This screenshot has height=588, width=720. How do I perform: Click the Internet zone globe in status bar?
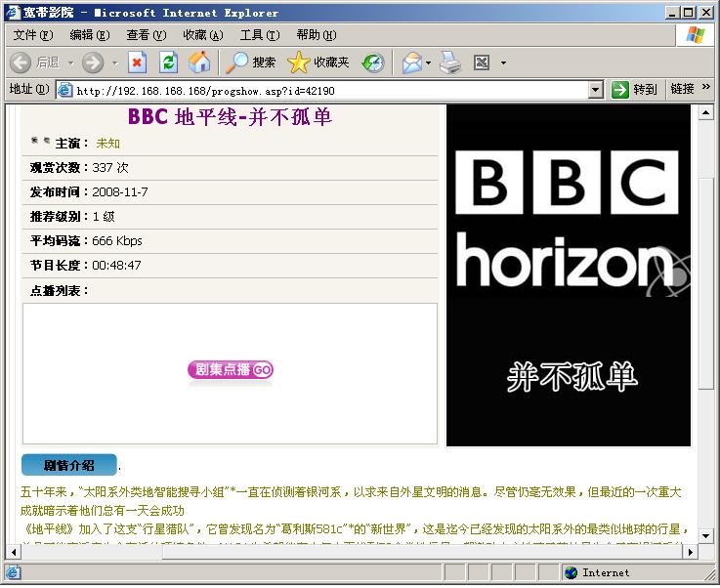571,572
